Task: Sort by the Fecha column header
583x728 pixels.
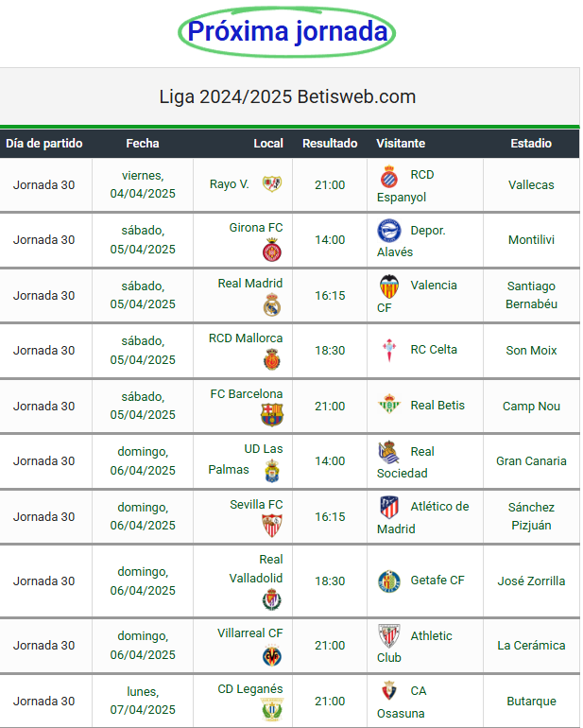Action: (x=143, y=144)
